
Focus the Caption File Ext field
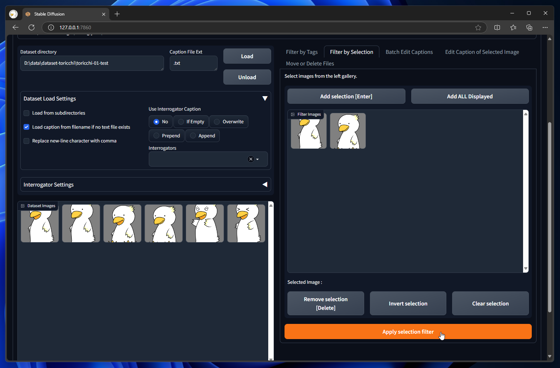pyautogui.click(x=193, y=63)
